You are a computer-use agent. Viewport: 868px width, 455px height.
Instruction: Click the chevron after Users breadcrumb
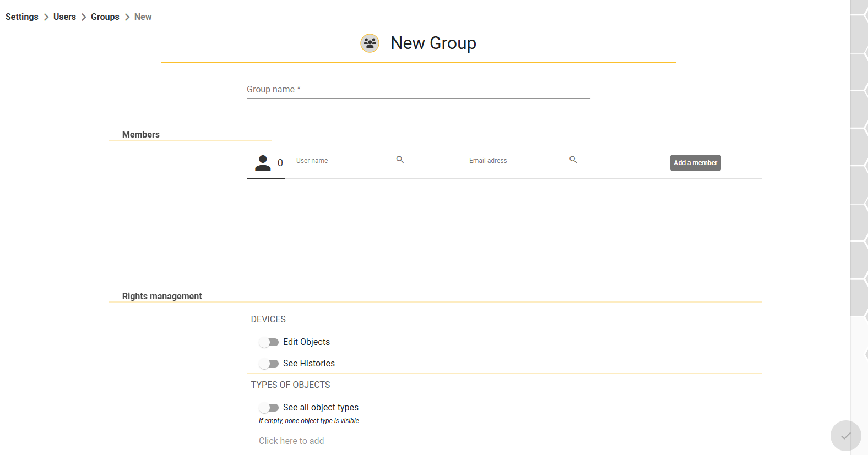click(84, 17)
